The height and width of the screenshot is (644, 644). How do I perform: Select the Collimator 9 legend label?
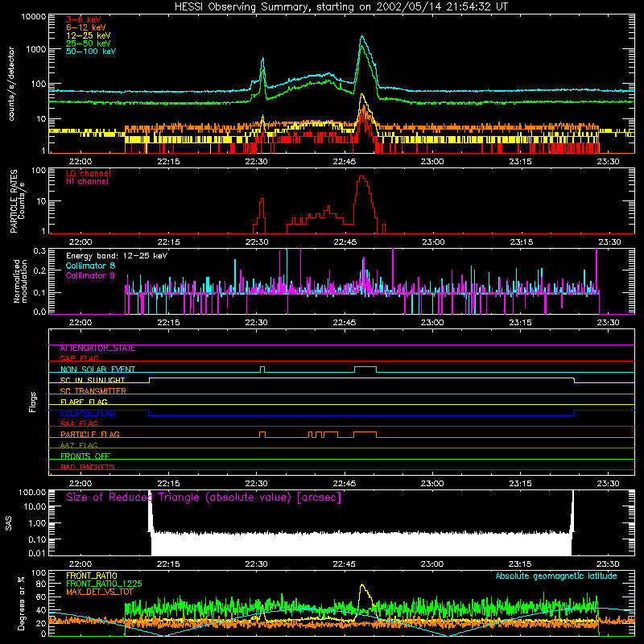(90, 275)
